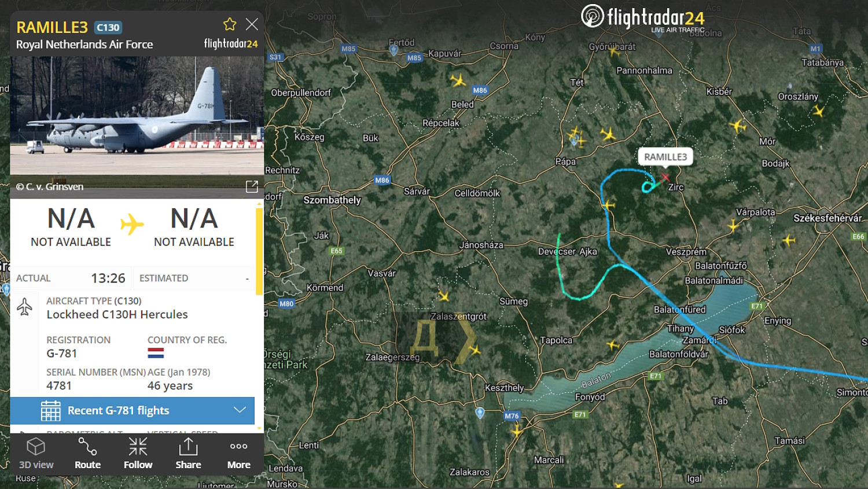868x489 pixels.
Task: Select the aircraft icon near Mór
Action: pyautogui.click(x=737, y=125)
